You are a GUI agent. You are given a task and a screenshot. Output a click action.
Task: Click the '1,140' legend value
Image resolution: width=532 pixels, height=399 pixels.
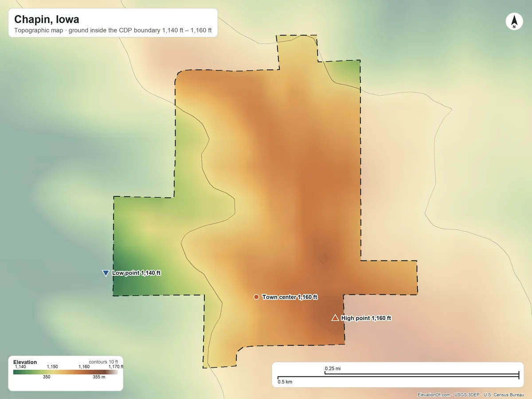pos(20,367)
